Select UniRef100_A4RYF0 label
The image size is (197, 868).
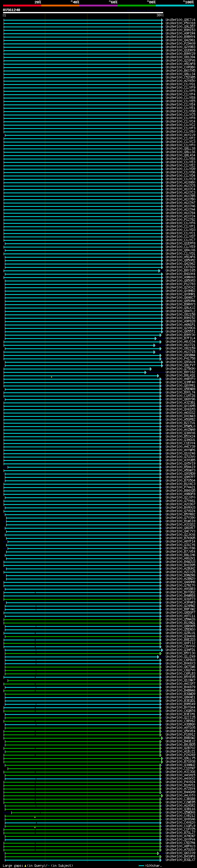[x=180, y=379]
